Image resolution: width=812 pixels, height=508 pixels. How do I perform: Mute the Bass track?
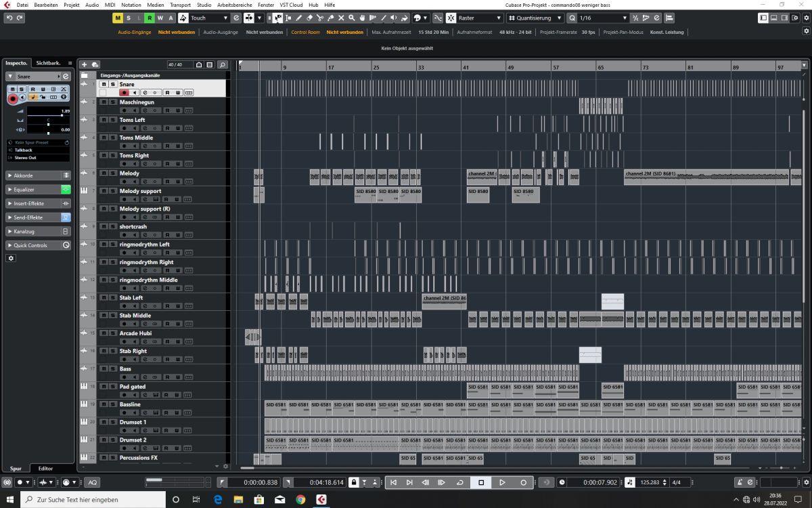pyautogui.click(x=104, y=368)
